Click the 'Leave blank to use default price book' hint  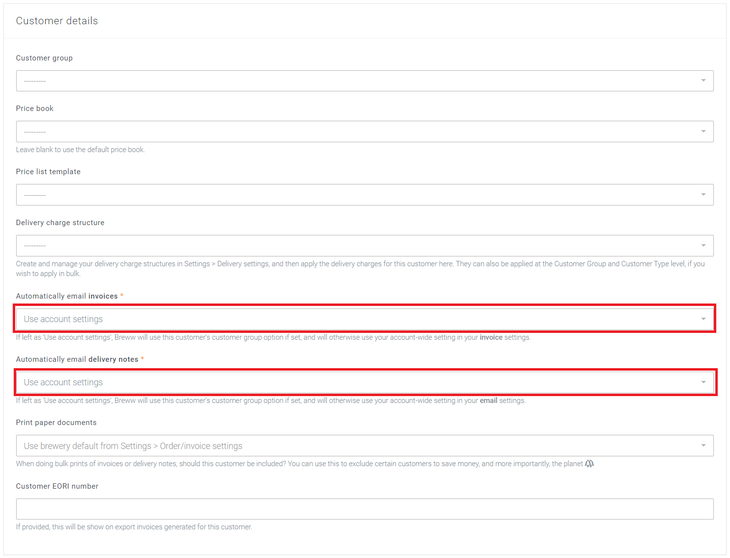80,150
